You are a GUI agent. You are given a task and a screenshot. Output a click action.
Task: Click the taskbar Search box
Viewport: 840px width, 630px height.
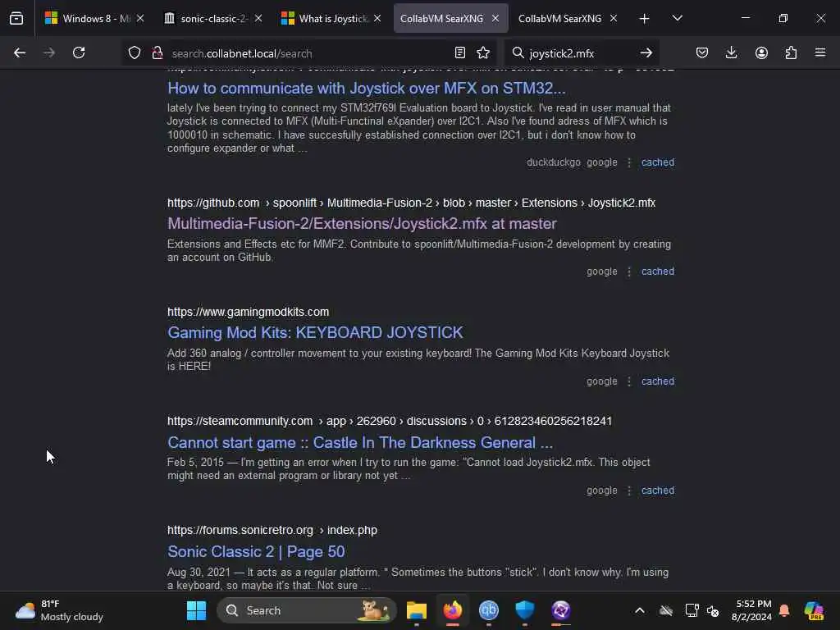point(307,610)
